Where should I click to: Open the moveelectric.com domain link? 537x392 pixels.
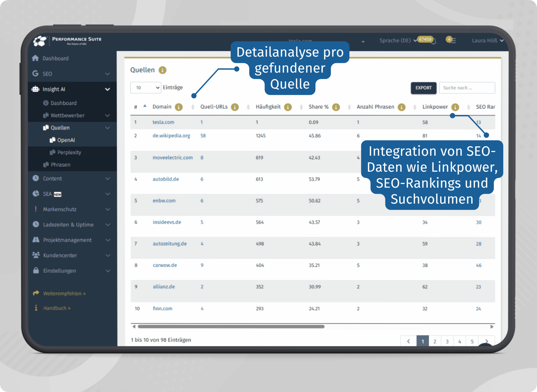tap(173, 158)
